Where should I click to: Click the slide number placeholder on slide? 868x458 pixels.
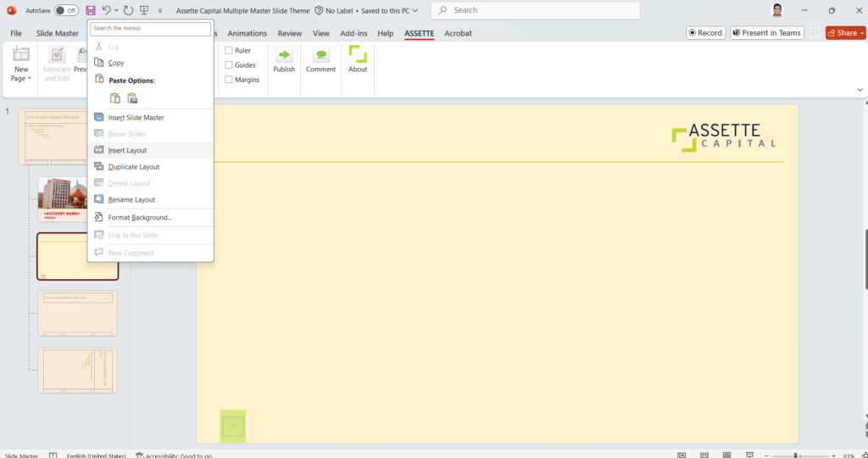coord(233,427)
